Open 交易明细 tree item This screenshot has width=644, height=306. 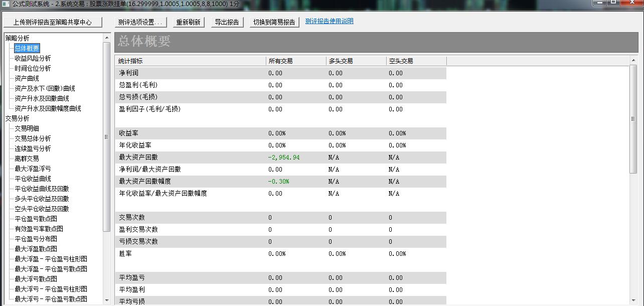click(27, 128)
